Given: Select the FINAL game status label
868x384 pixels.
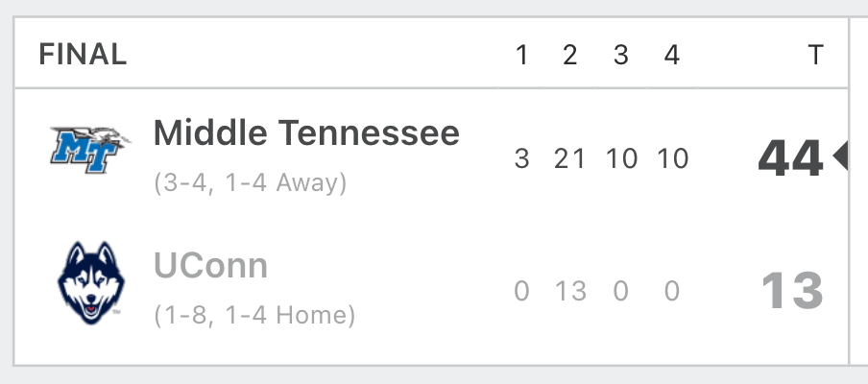Looking at the screenshot, I should pyautogui.click(x=83, y=55).
